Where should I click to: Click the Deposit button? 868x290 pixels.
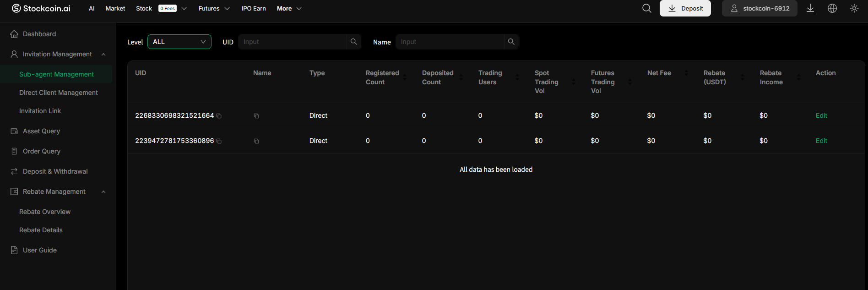685,8
